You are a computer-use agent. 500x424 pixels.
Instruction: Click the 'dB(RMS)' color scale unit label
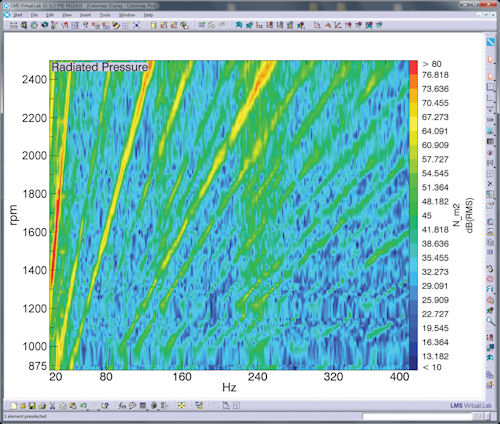click(469, 215)
